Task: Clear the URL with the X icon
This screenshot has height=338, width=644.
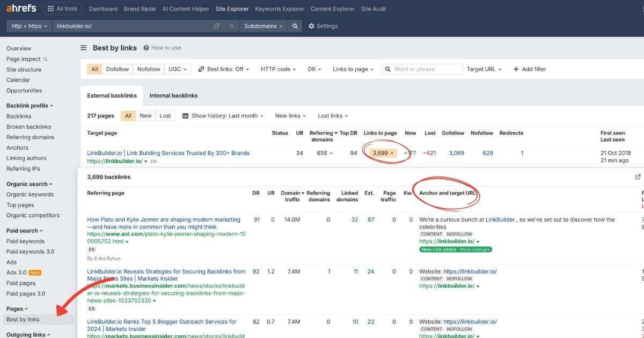Action: (x=232, y=26)
